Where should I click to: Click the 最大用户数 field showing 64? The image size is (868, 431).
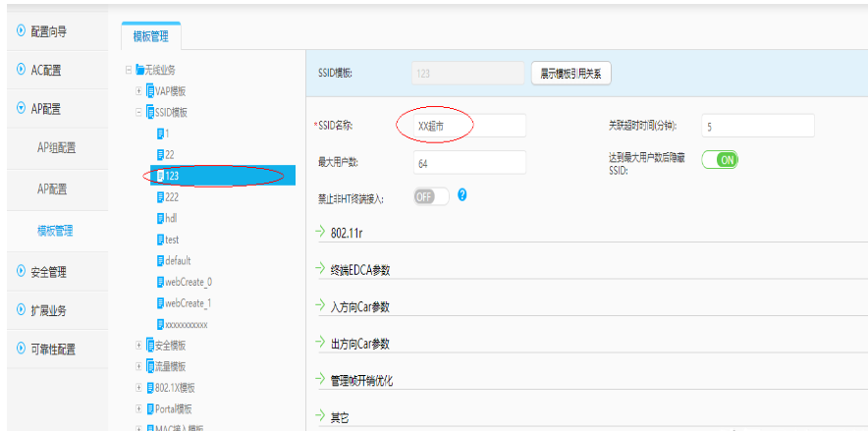pos(469,163)
